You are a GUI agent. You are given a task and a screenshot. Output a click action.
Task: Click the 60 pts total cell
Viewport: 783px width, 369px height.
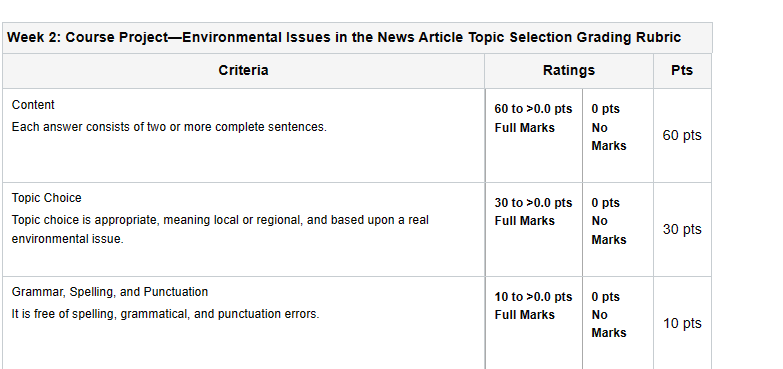682,135
